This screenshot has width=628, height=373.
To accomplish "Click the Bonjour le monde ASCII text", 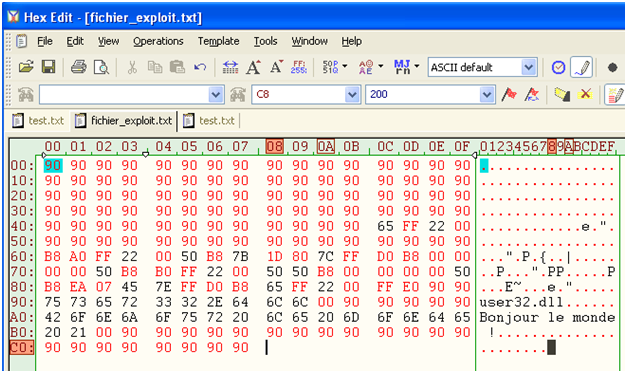I will pos(547,317).
